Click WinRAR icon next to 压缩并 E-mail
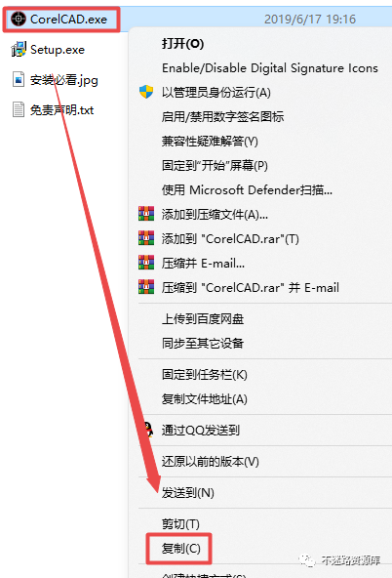 pyautogui.click(x=146, y=263)
